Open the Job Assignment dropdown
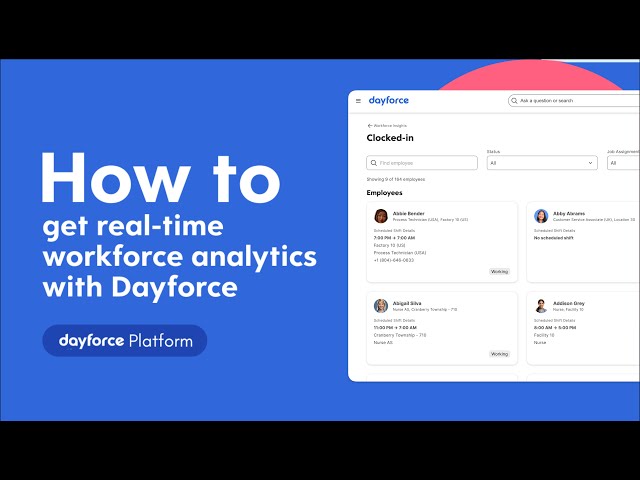 pyautogui.click(x=623, y=163)
